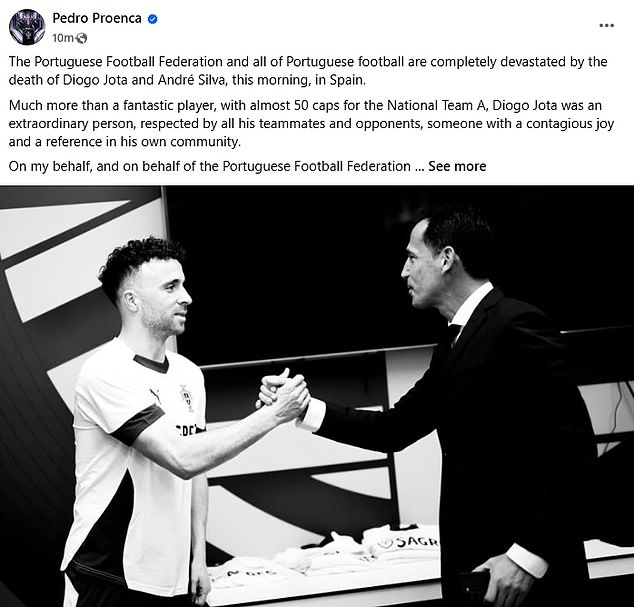Click the words 'Diogo Jota and André Silva'
This screenshot has width=634, height=607.
pos(143,80)
